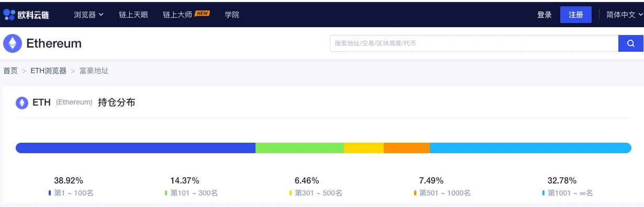Open the 浏览器 dropdown menu
The width and height of the screenshot is (644, 207).
(88, 15)
